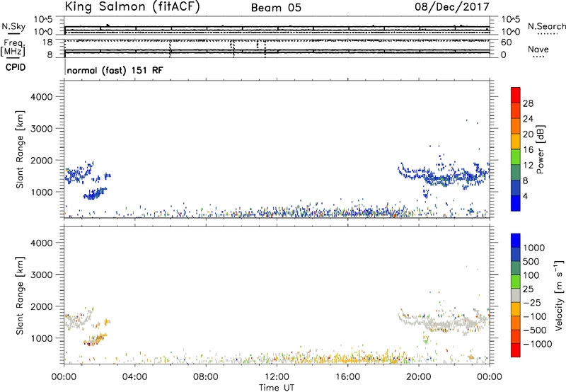Image resolution: width=566 pixels, height=392 pixels.
Task: Click the '20:00' time tick label
Action: 419,377
